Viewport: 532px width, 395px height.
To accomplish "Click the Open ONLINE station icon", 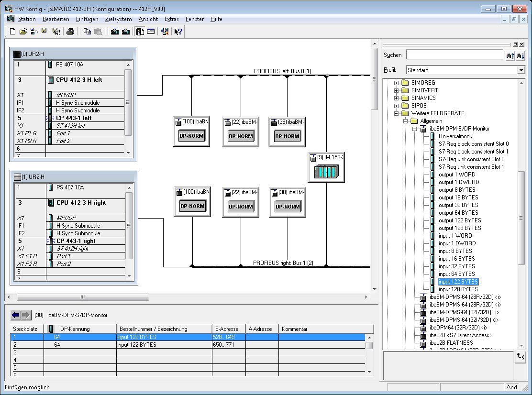I will coord(34,32).
